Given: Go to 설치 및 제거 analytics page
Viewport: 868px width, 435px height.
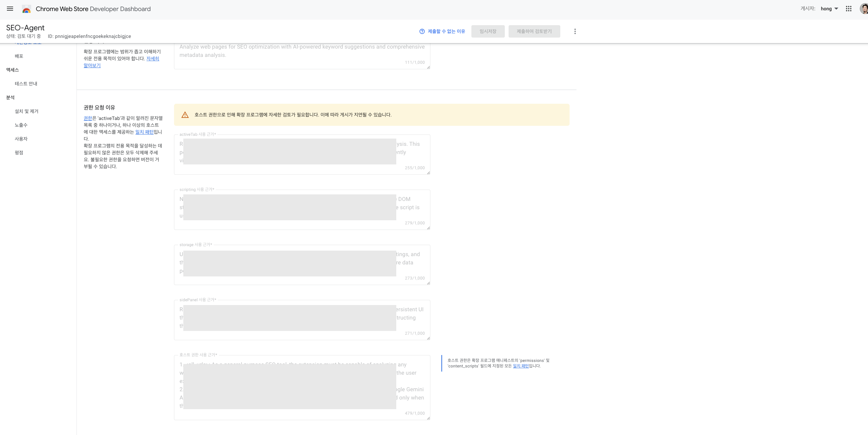Looking at the screenshot, I should point(27,111).
